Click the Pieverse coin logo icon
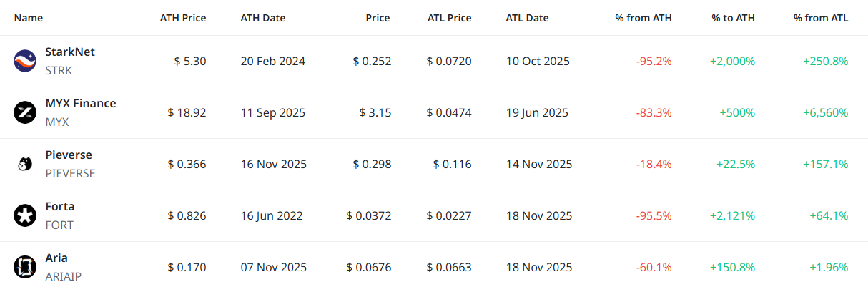 [25, 164]
